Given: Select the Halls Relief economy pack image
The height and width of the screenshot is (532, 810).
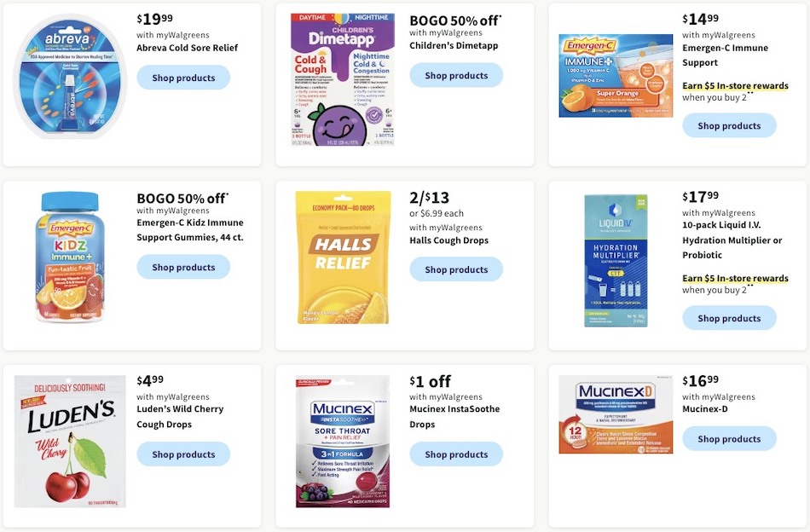Looking at the screenshot, I should point(341,257).
